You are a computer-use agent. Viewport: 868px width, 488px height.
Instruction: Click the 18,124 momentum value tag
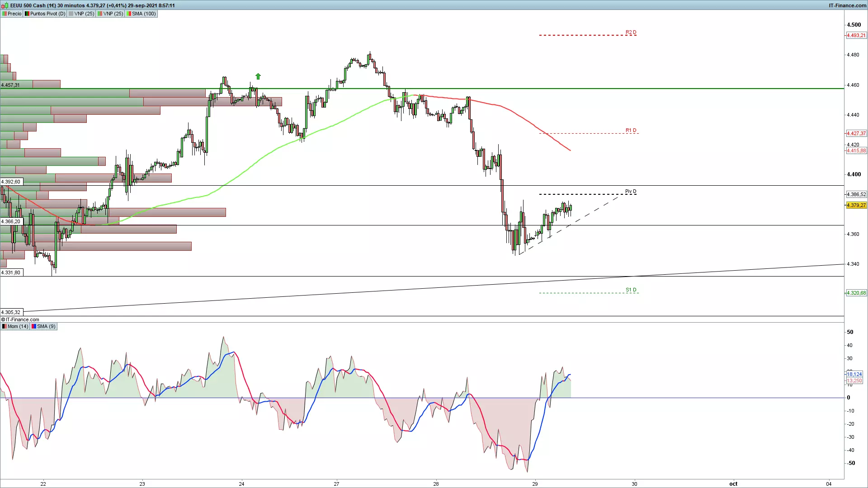click(x=854, y=374)
